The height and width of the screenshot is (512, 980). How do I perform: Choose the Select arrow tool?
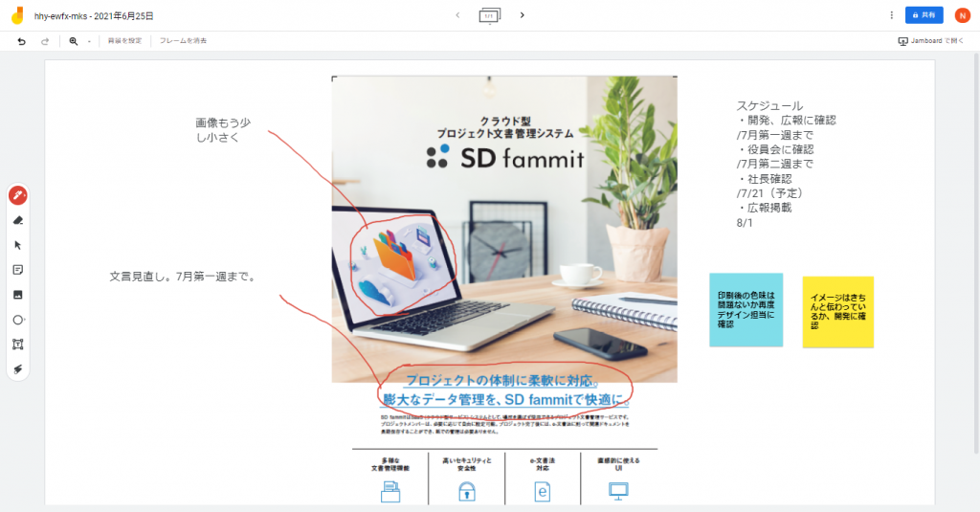(18, 245)
